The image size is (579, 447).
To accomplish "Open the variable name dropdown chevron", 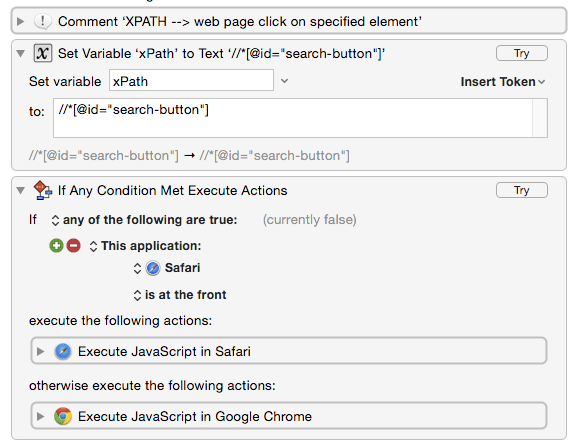I will (284, 81).
